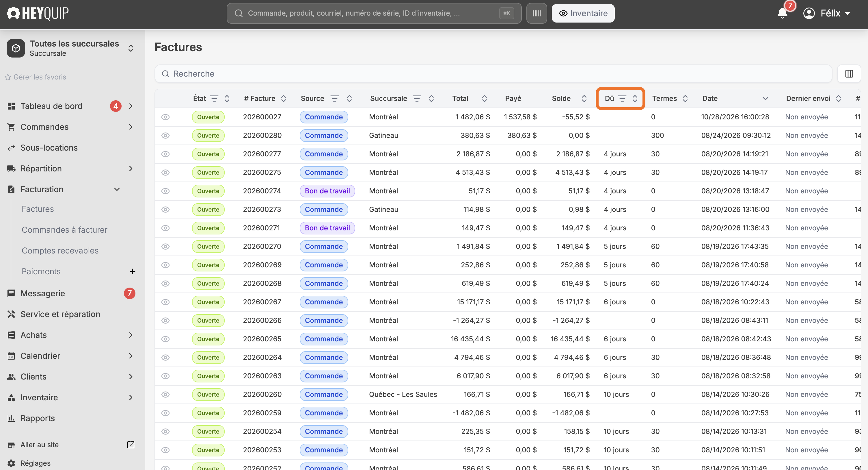Click the Recherche invoice search box
Image resolution: width=868 pixels, height=470 pixels.
pyautogui.click(x=493, y=73)
